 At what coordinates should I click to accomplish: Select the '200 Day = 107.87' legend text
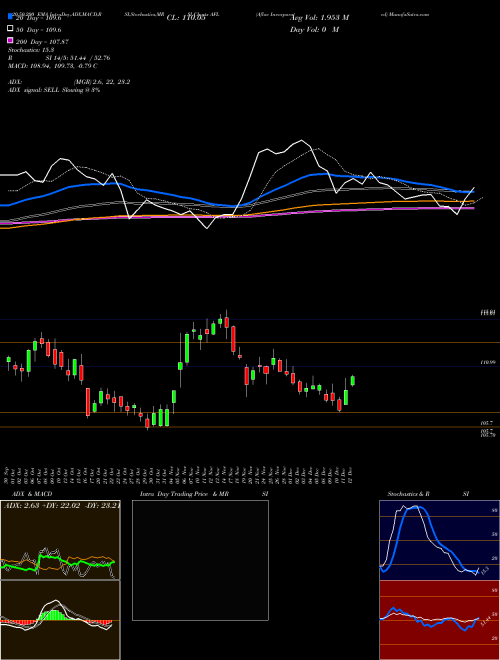(x=42, y=42)
